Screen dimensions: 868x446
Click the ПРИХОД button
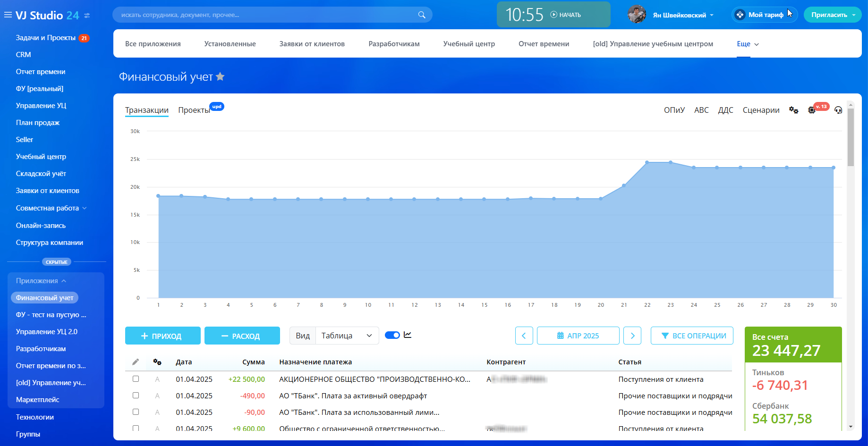point(162,336)
